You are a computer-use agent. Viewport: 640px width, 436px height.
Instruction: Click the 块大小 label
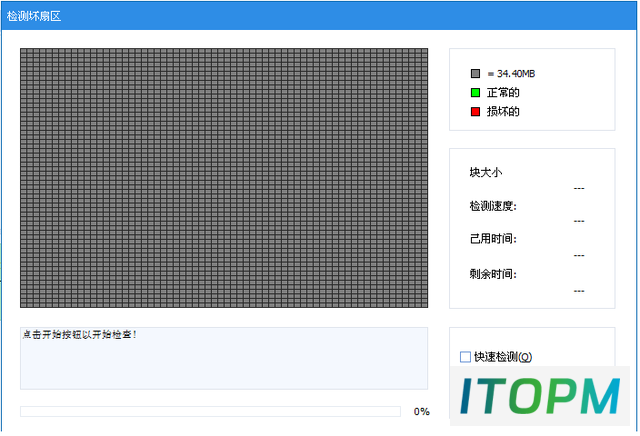(486, 172)
